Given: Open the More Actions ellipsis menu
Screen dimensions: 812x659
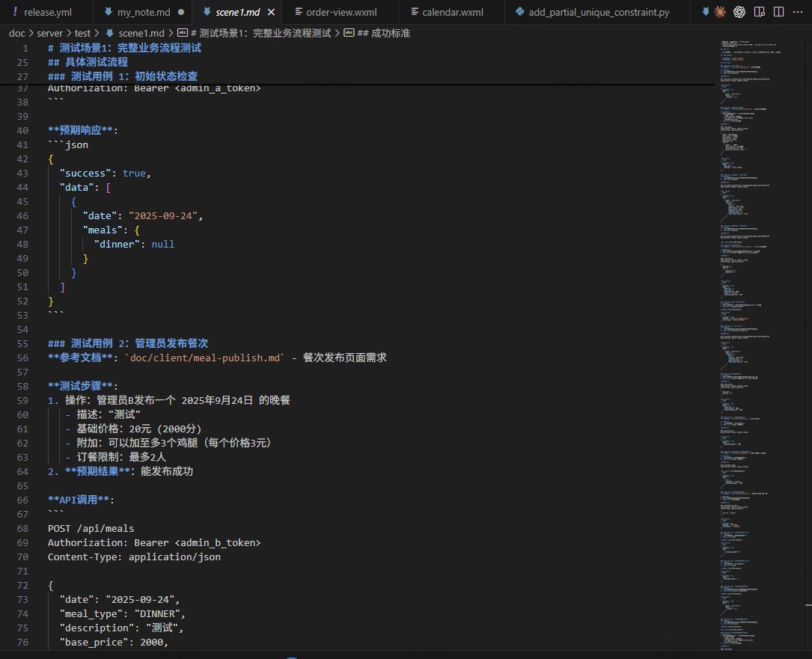Looking at the screenshot, I should tap(798, 11).
